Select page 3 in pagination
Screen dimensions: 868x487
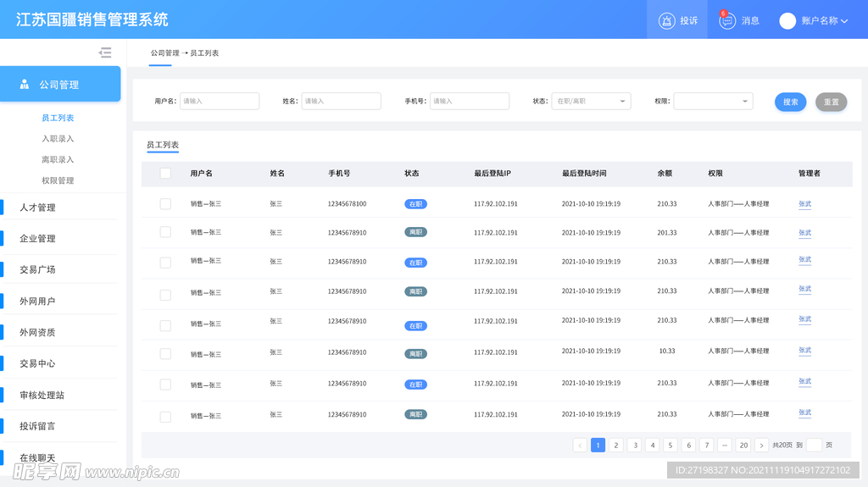coord(635,445)
